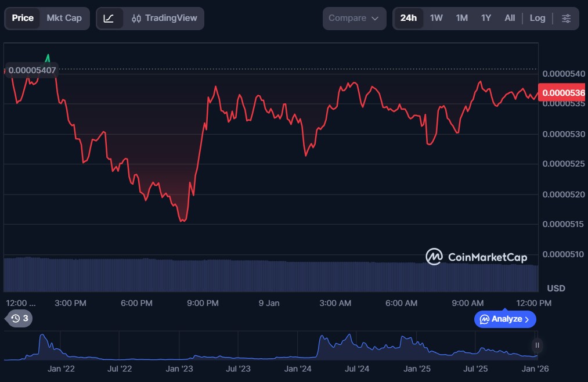Switch to Price view
Screen dimensions: 588x382
coord(23,18)
